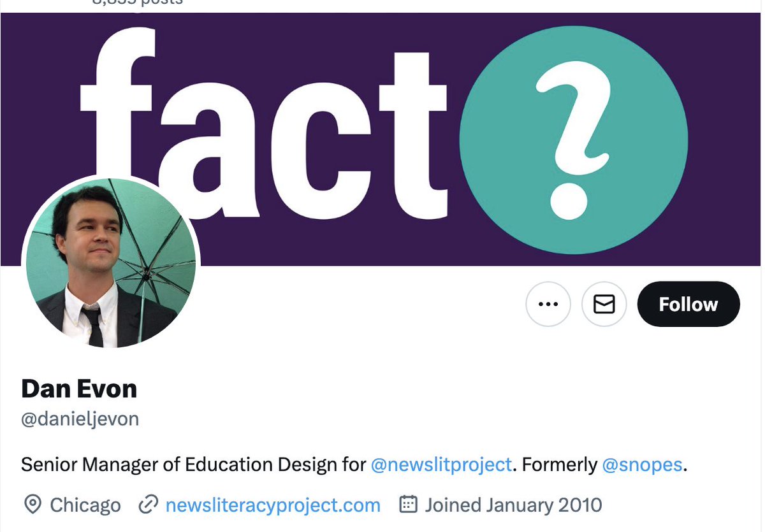This screenshot has width=765, height=532.
Task: Follow Dan Evon's account
Action: click(688, 305)
